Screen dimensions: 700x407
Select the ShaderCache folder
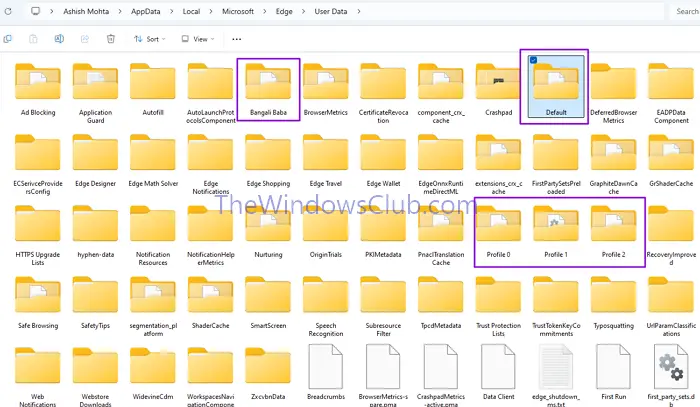pyautogui.click(x=211, y=303)
